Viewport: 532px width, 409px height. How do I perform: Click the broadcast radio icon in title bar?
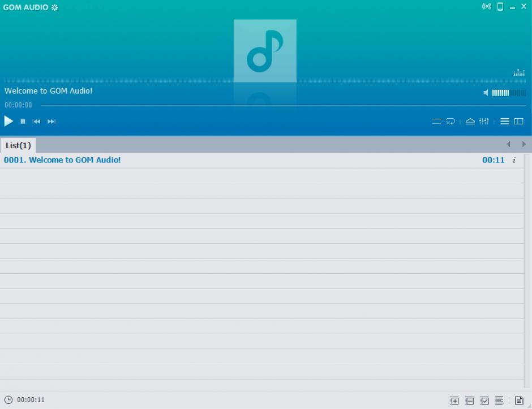click(x=487, y=6)
